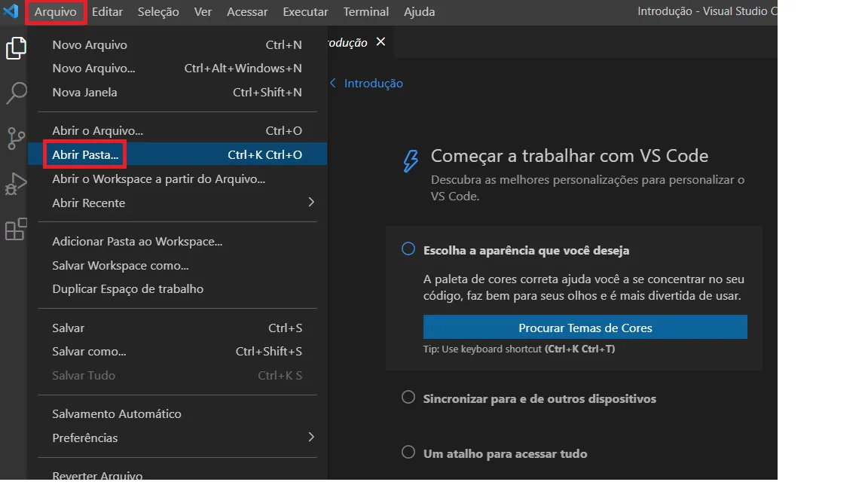Click Procurar Temas de Cores button

(585, 328)
